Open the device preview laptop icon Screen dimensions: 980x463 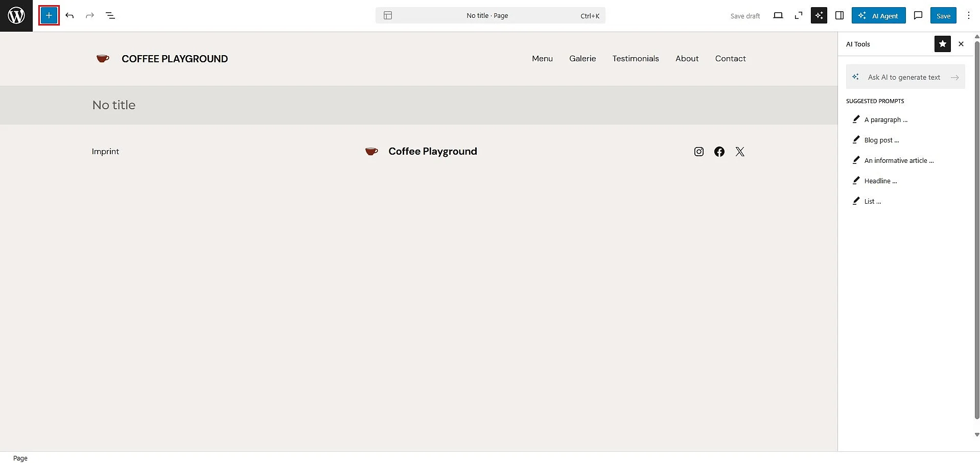click(778, 16)
